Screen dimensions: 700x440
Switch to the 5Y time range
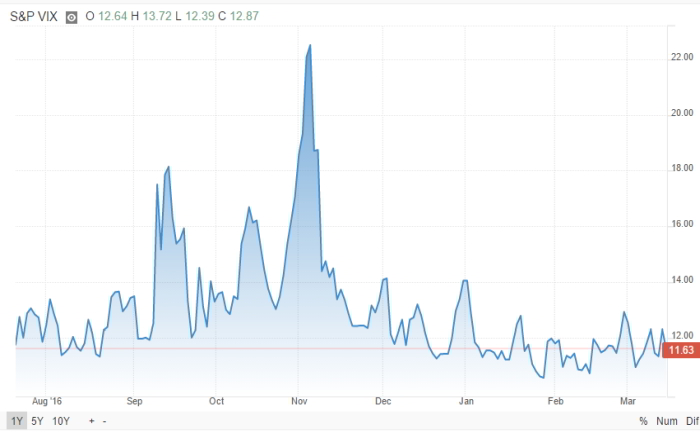[x=37, y=421]
